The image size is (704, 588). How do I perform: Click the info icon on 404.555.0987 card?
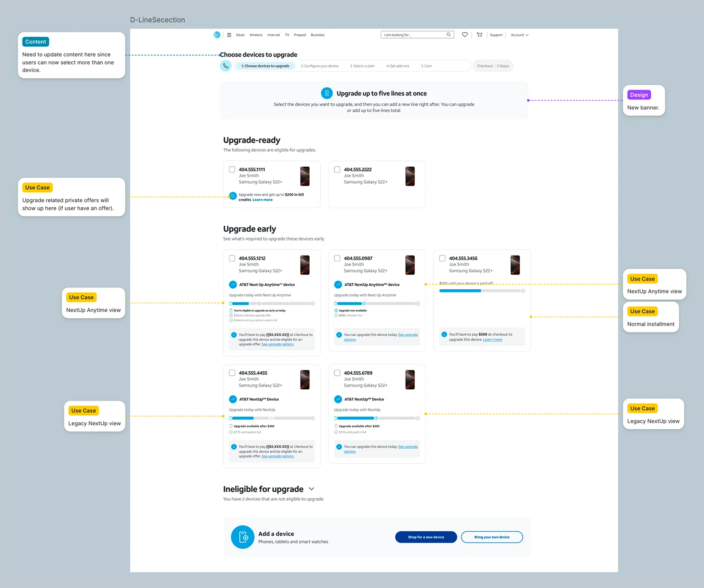339,335
